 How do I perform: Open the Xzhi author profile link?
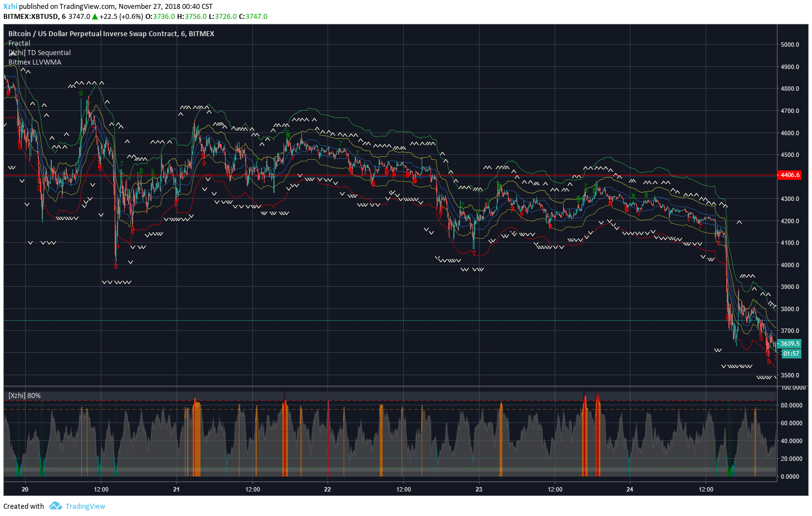tap(10, 7)
